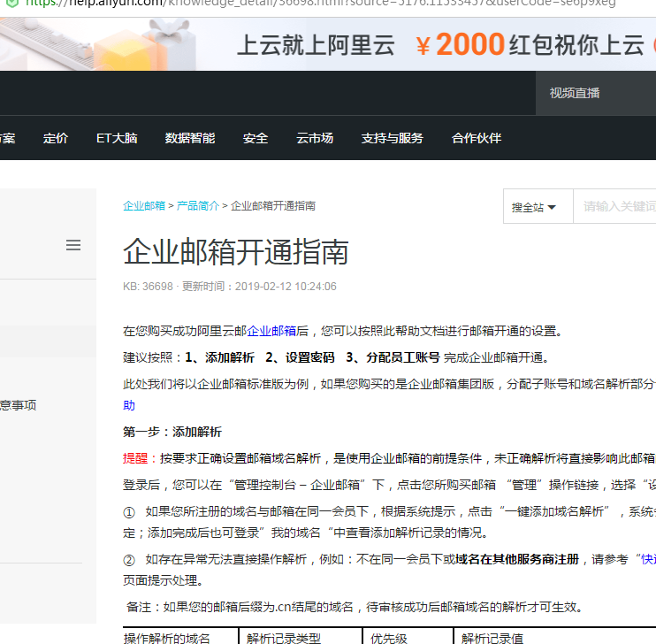Click the 意事项 sidebar item
656x644 pixels.
[18, 405]
